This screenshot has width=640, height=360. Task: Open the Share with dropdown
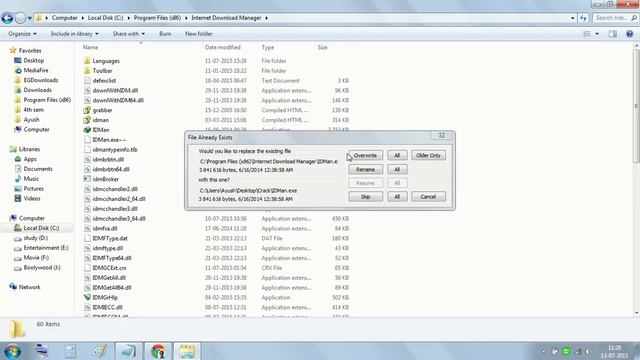[x=129, y=34]
